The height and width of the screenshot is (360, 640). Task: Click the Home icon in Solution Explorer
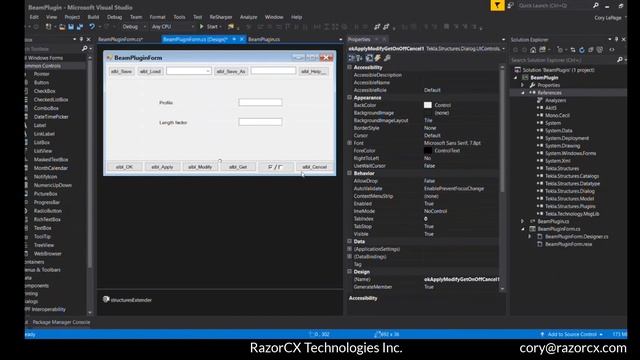533,50
